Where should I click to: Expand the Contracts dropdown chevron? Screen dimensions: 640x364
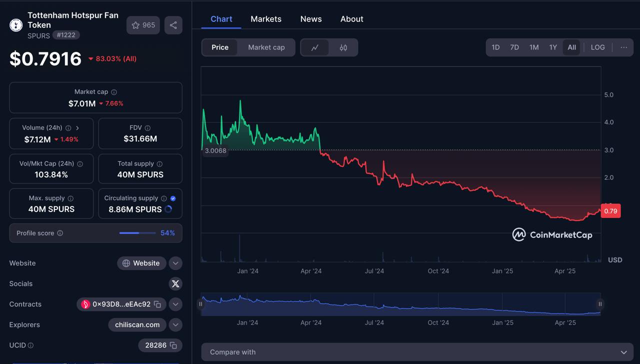point(175,304)
